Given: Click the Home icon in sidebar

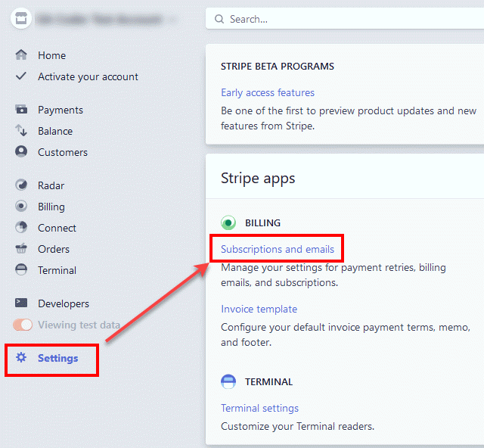Looking at the screenshot, I should click(x=21, y=55).
